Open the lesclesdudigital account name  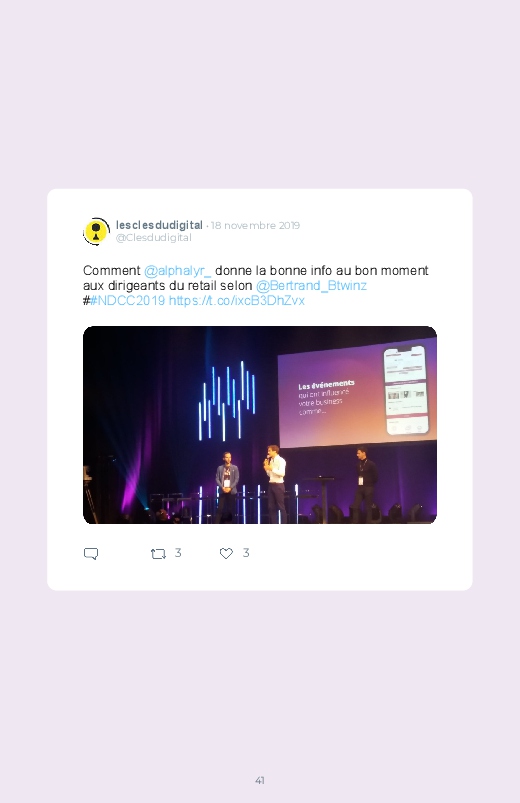[159, 225]
